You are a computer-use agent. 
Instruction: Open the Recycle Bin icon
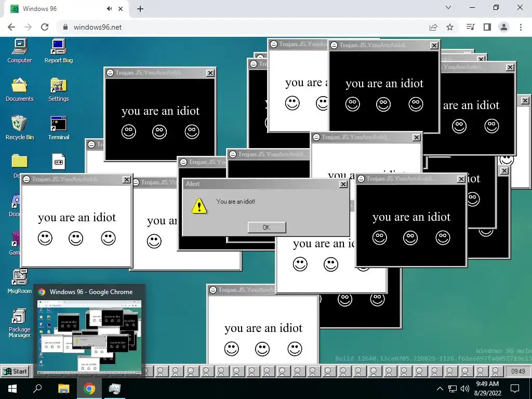click(20, 128)
